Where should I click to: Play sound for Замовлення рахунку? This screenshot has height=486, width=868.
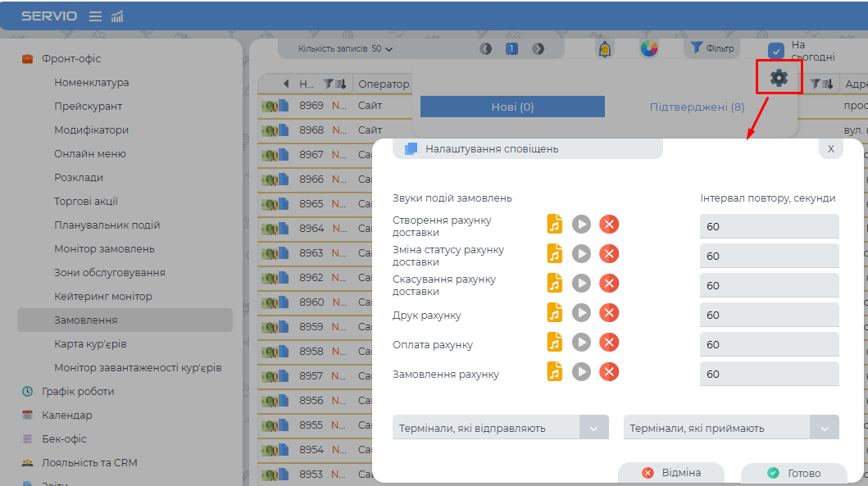click(581, 372)
